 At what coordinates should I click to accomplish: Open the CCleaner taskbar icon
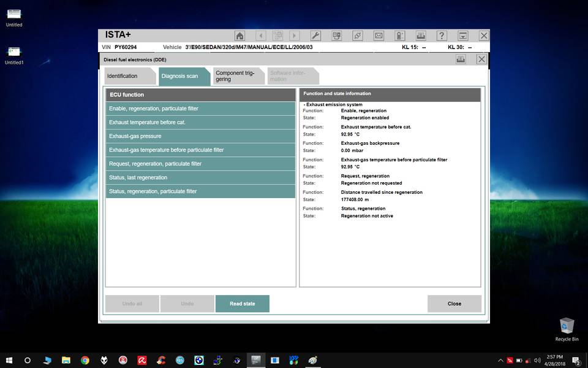click(x=161, y=361)
